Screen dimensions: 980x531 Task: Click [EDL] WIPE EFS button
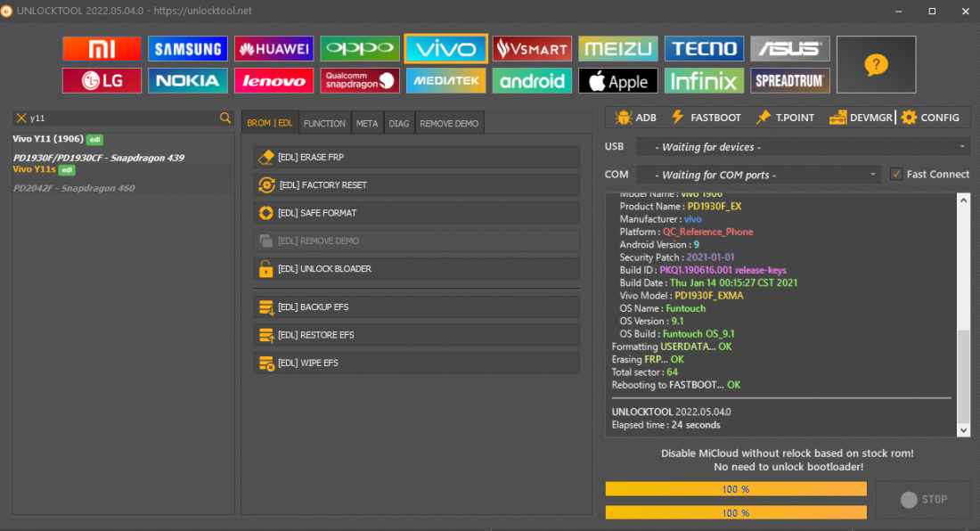point(416,363)
